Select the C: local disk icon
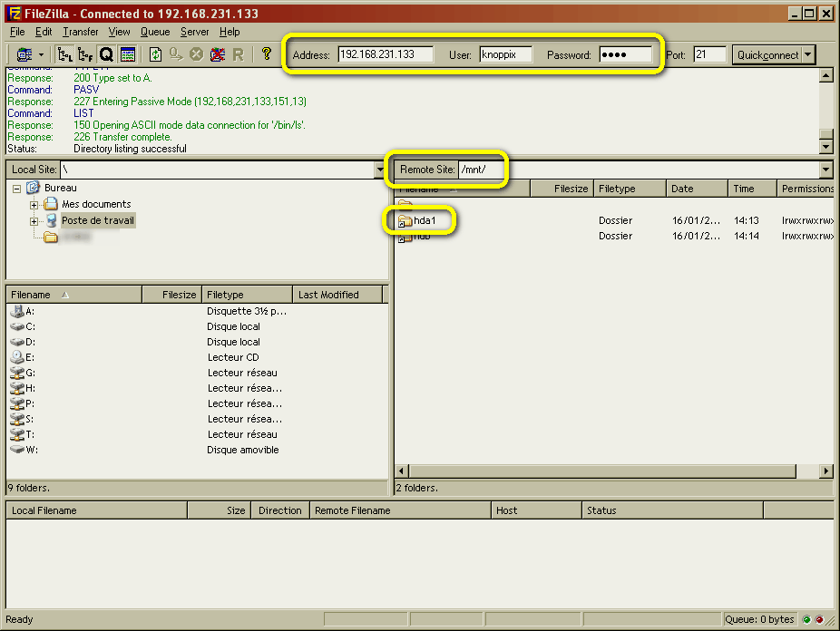This screenshot has width=840, height=631. click(17, 326)
